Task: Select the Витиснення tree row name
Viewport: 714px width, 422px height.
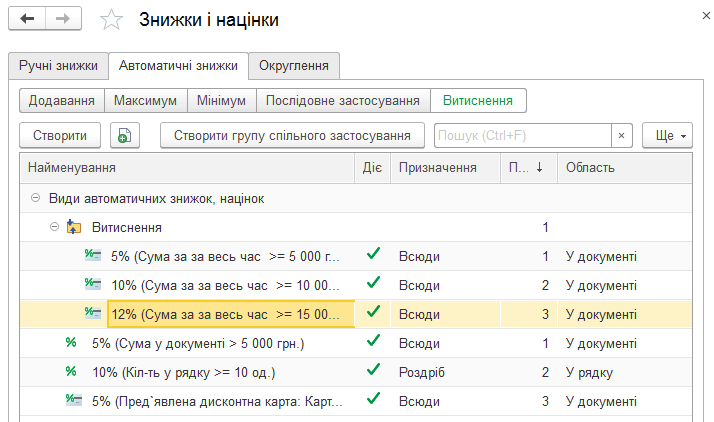Action: pos(127,228)
